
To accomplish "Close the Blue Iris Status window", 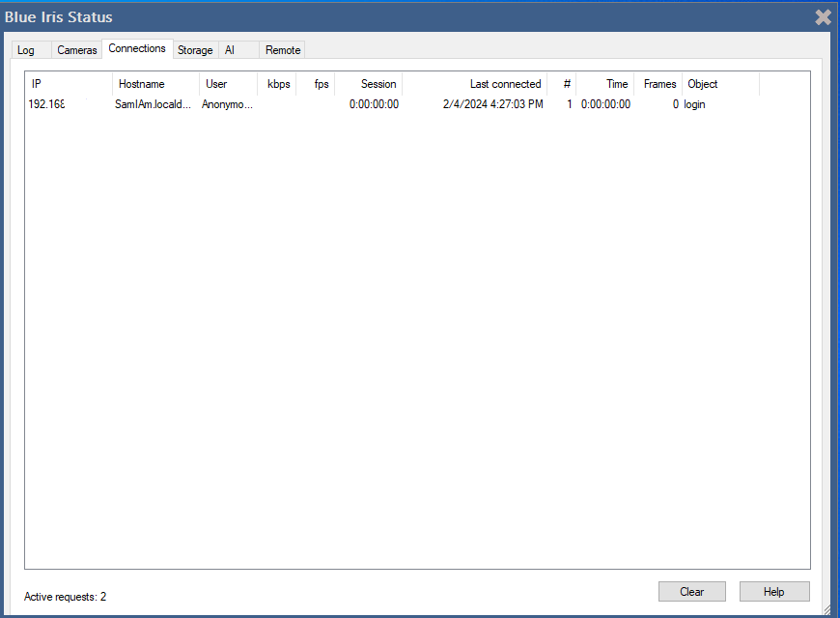I will coord(823,16).
